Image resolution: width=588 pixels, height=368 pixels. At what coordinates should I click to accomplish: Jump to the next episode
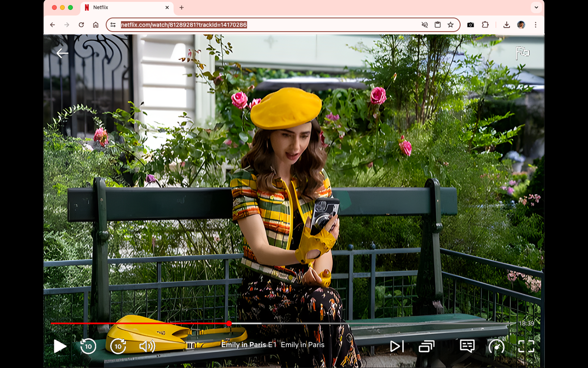397,346
